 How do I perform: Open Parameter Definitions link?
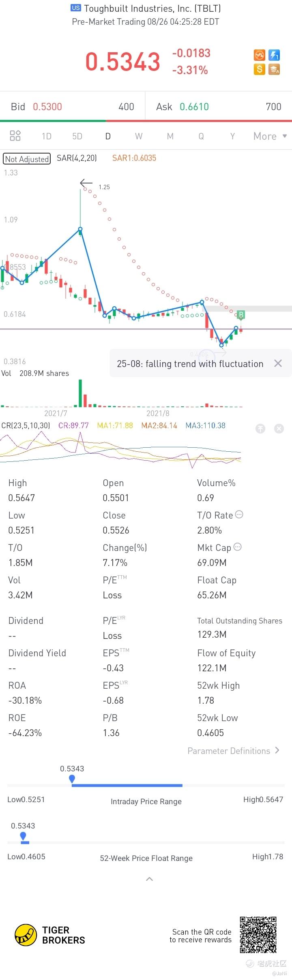234,751
